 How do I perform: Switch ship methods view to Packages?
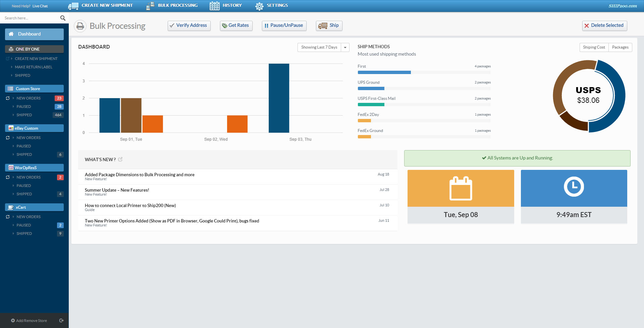[620, 47]
